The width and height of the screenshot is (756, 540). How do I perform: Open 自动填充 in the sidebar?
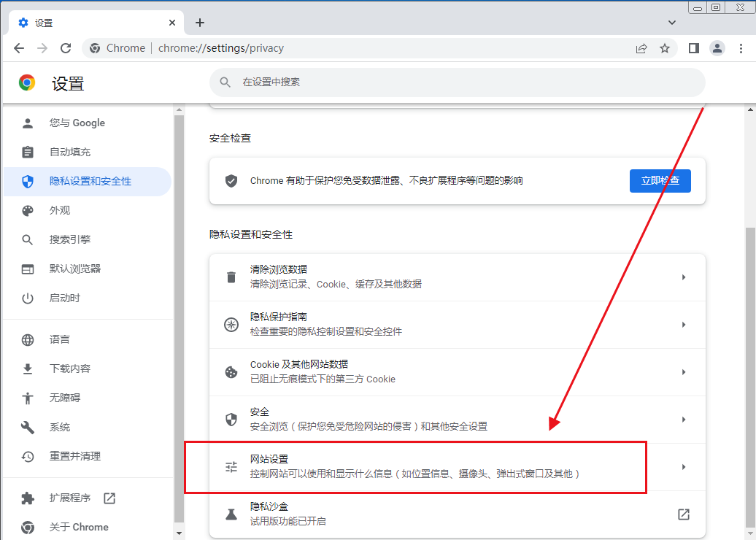pyautogui.click(x=87, y=153)
